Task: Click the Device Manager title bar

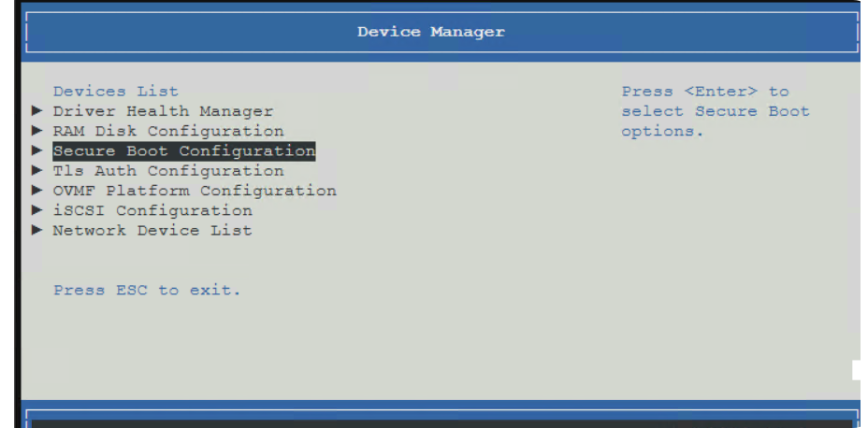Action: [441, 32]
